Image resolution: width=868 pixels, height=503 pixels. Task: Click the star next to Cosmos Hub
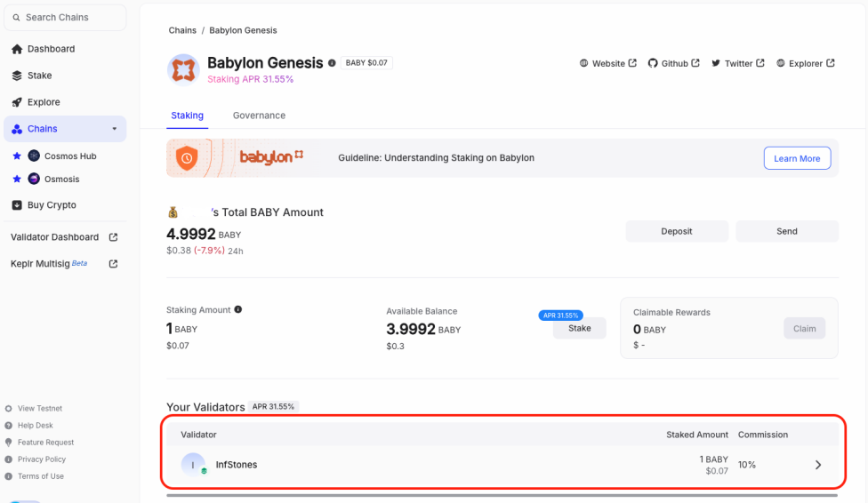click(17, 156)
